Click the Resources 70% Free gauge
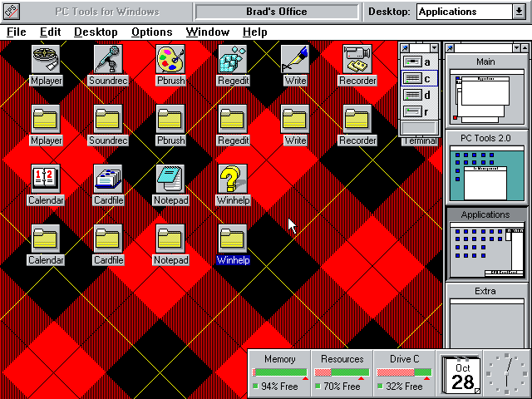 (x=342, y=373)
